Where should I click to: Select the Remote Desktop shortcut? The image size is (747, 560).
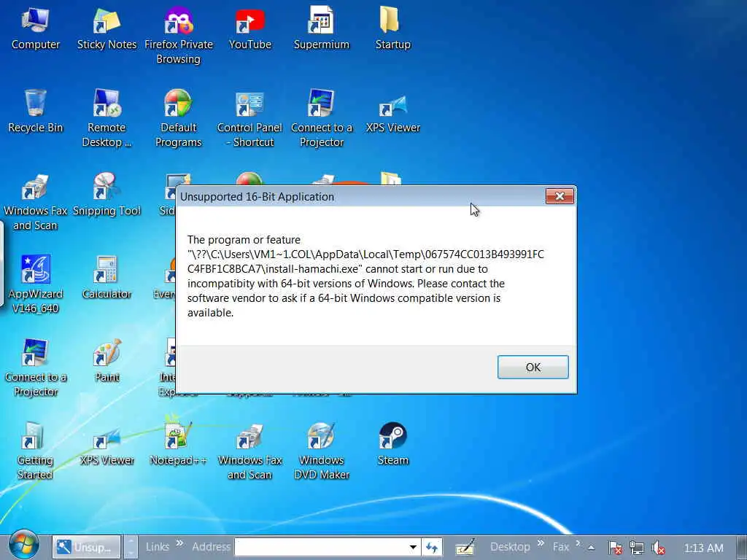pyautogui.click(x=107, y=119)
